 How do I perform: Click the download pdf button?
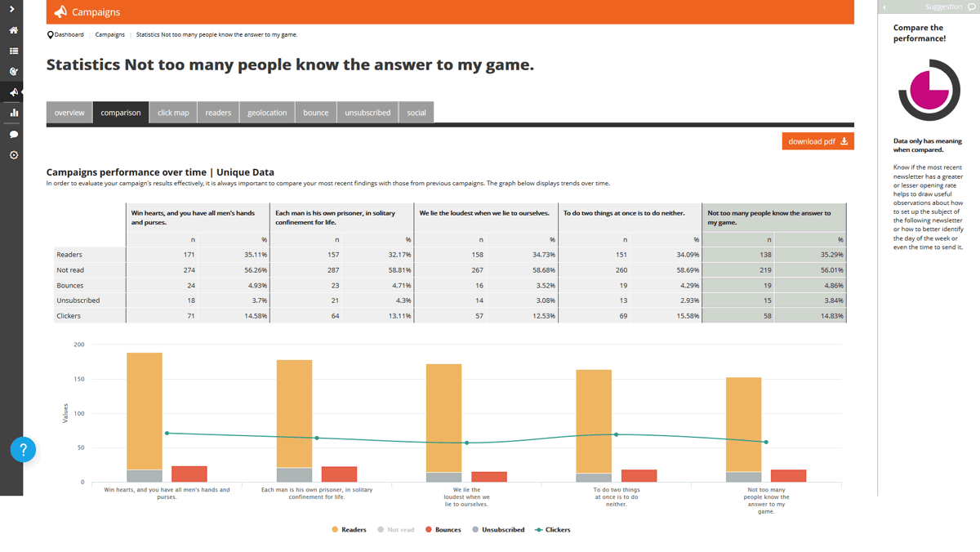tap(817, 141)
